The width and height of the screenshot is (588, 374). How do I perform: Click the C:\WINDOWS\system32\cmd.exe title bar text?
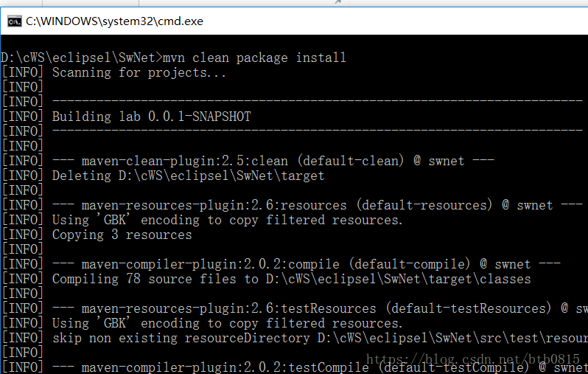(x=114, y=21)
